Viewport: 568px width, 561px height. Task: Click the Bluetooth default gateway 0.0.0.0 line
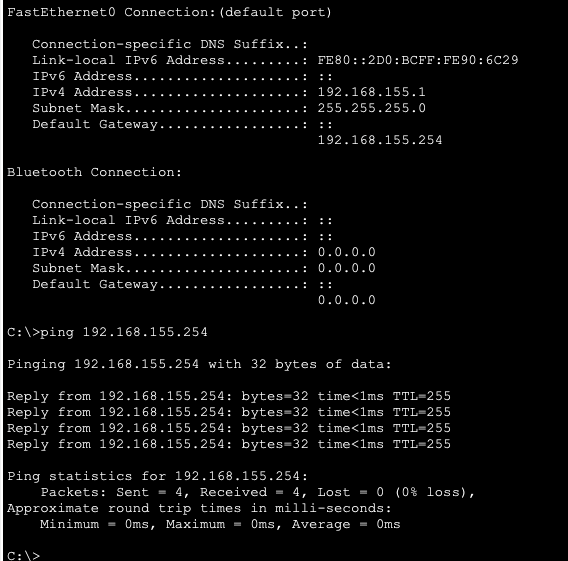[x=346, y=300]
